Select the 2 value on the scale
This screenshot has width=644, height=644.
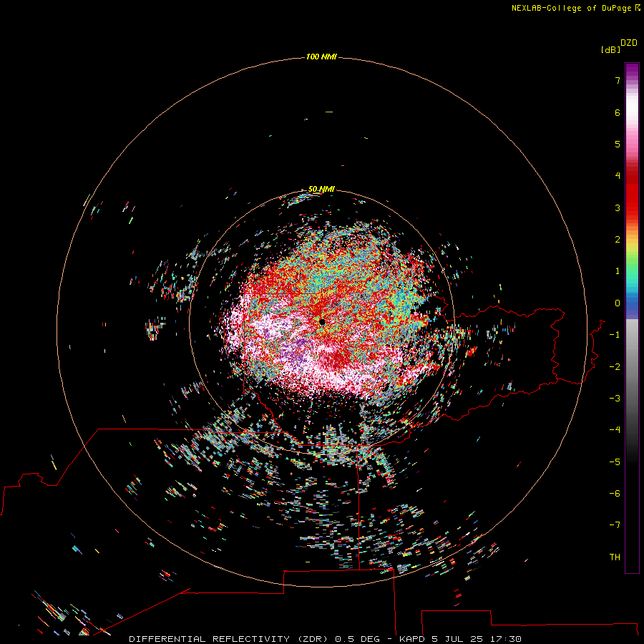coord(618,240)
